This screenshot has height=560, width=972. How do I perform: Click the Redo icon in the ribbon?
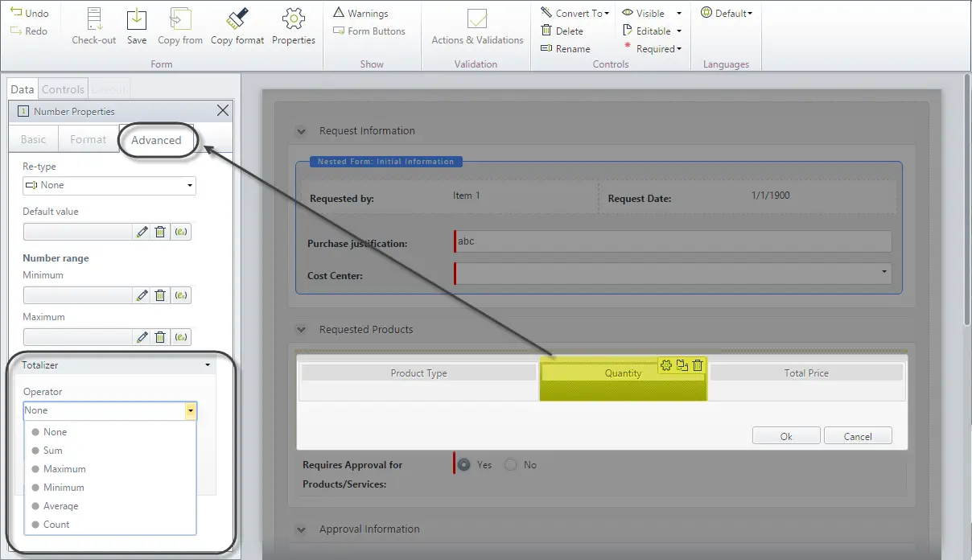click(16, 31)
